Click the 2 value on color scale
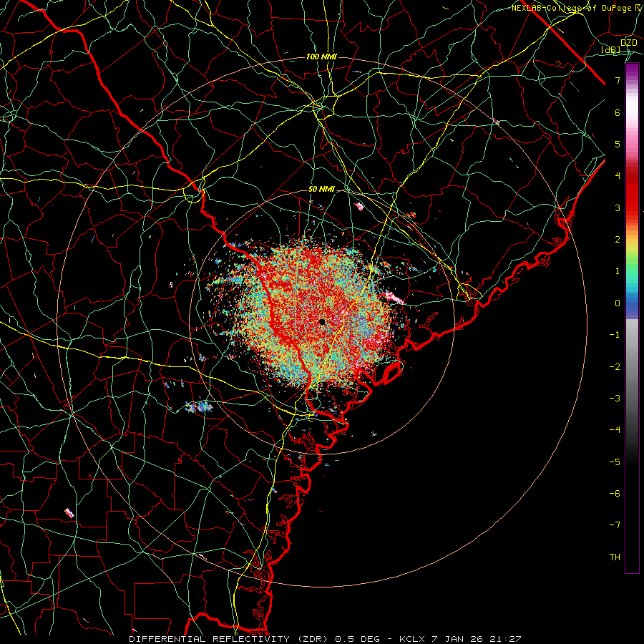 pyautogui.click(x=618, y=240)
